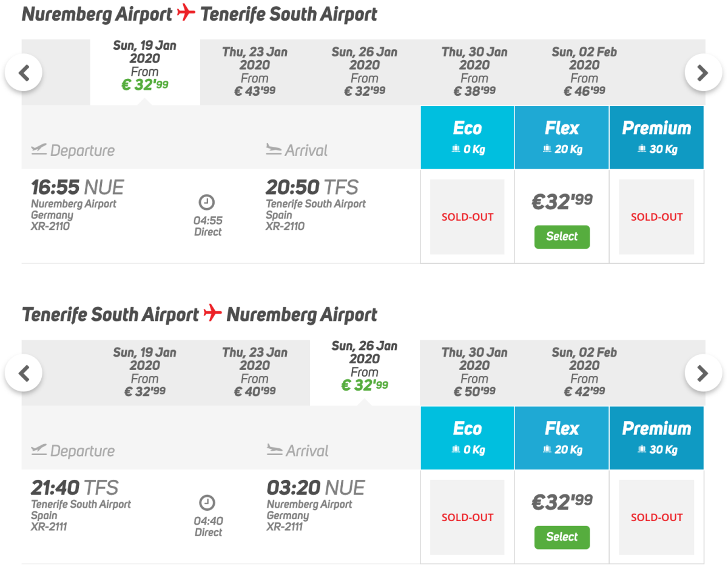Click red plane icon in outbound route title
Image resolution: width=728 pixels, height=569 pixels.
pyautogui.click(x=186, y=13)
